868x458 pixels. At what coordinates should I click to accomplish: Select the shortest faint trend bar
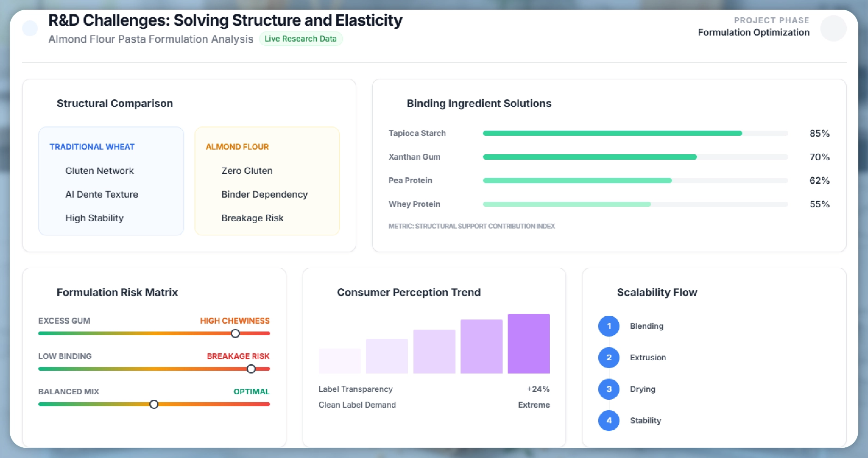(x=340, y=361)
